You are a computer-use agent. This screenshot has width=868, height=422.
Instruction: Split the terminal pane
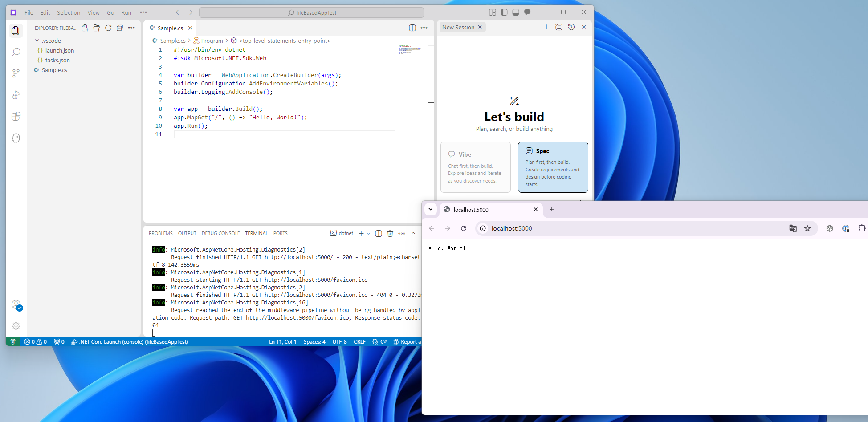coord(379,233)
